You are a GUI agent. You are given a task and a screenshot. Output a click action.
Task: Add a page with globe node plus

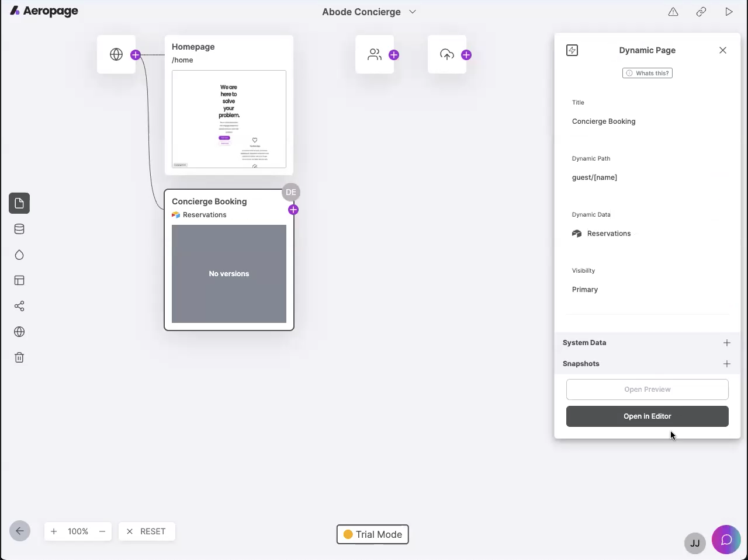tap(136, 55)
